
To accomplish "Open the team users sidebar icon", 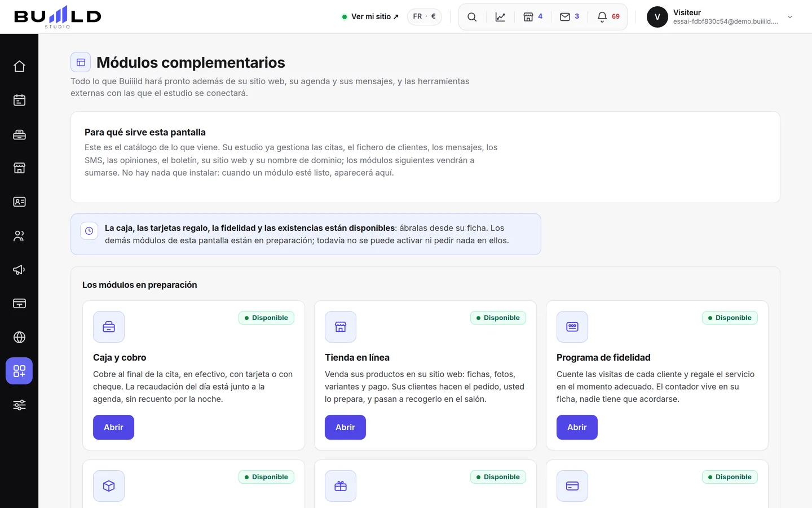I will 19,236.
